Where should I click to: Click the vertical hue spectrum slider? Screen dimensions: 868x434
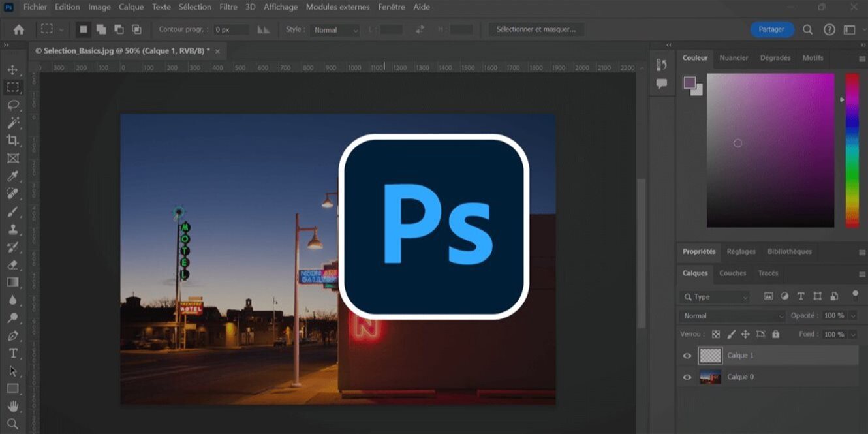pos(852,150)
